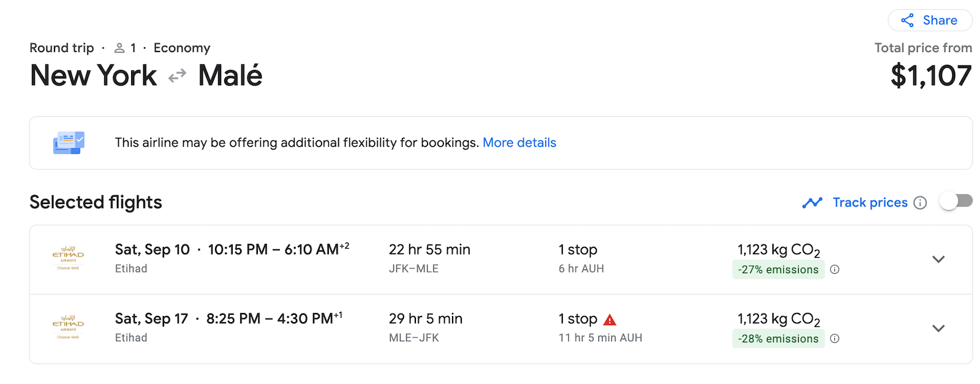Click the Track prices line graph icon
The width and height of the screenshot is (980, 384).
click(812, 202)
